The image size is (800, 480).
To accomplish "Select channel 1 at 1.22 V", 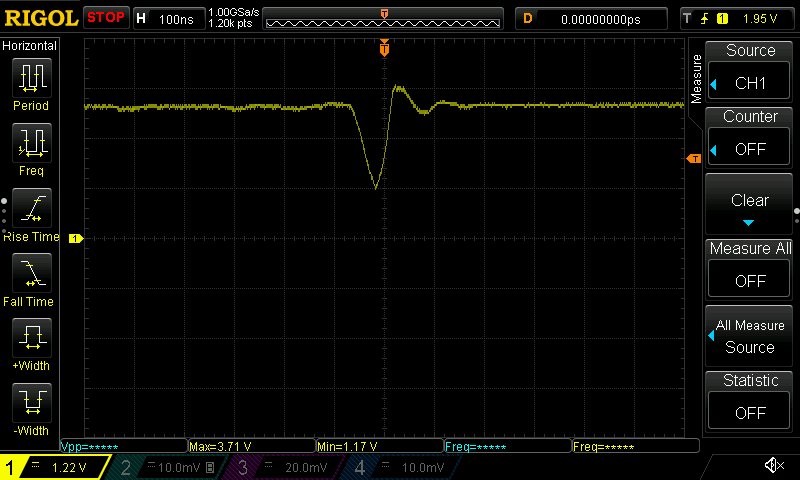I will point(54,467).
